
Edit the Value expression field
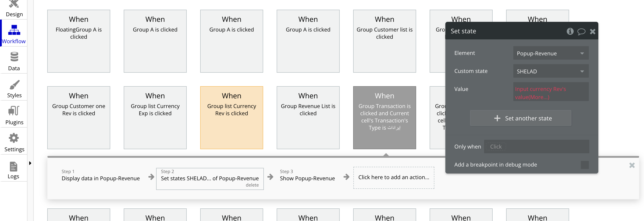click(551, 93)
